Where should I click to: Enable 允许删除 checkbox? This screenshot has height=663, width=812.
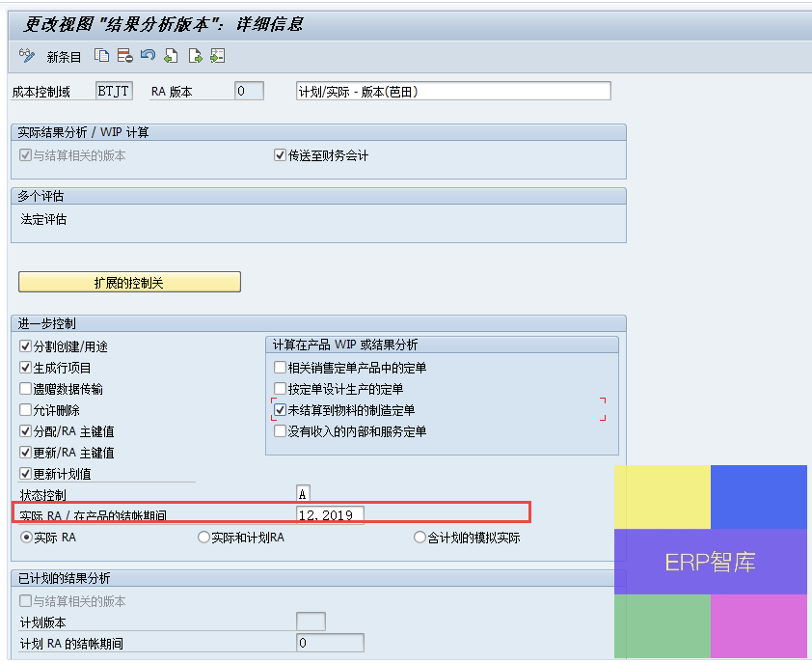click(25, 410)
